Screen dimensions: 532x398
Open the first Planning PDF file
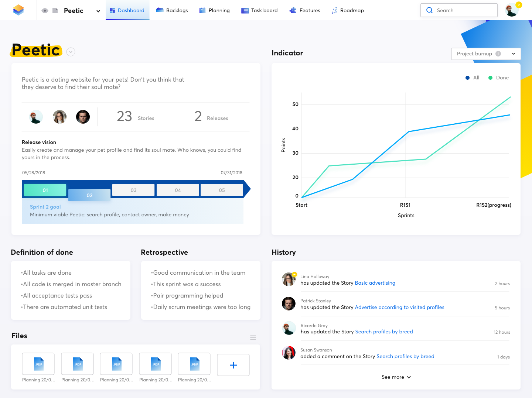click(38, 364)
